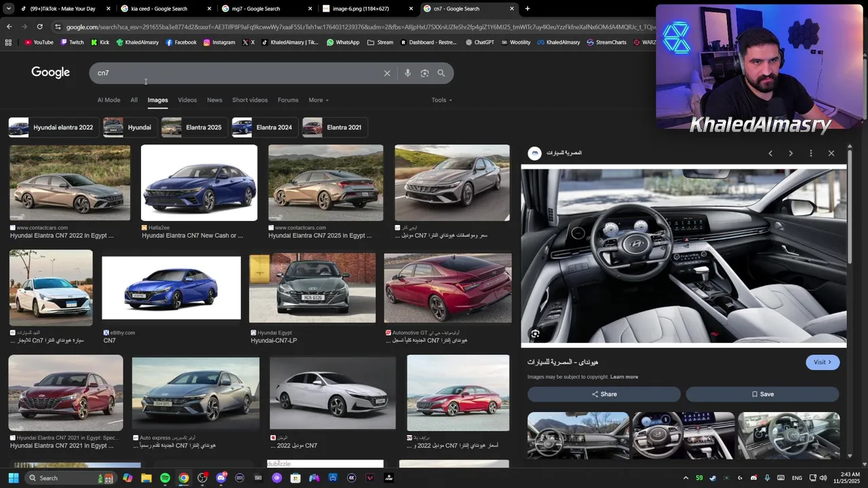Switch to the News tab

pyautogui.click(x=214, y=100)
